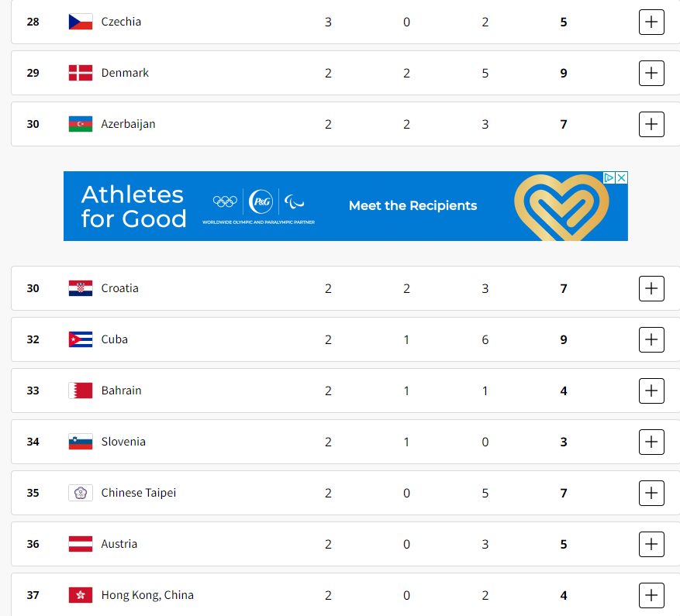
Task: Select the Croatia country name
Action: click(119, 288)
